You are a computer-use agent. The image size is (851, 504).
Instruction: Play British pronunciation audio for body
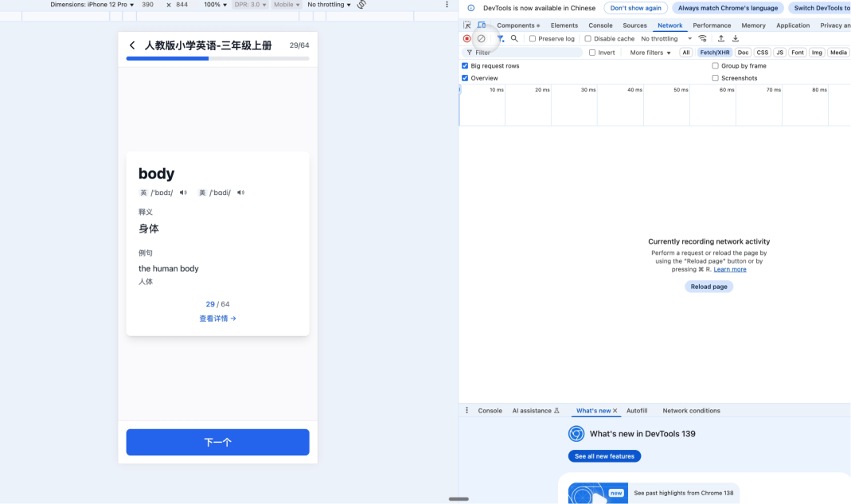[x=183, y=193]
